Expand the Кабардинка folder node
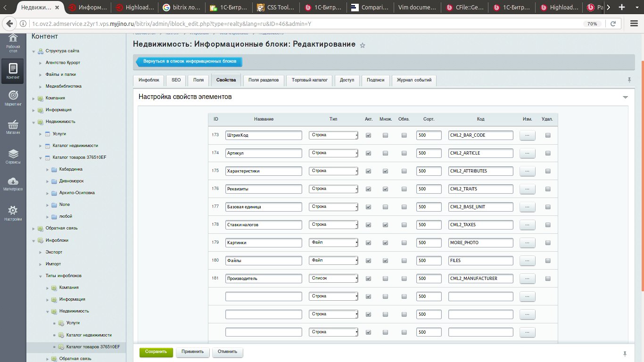 click(48, 169)
